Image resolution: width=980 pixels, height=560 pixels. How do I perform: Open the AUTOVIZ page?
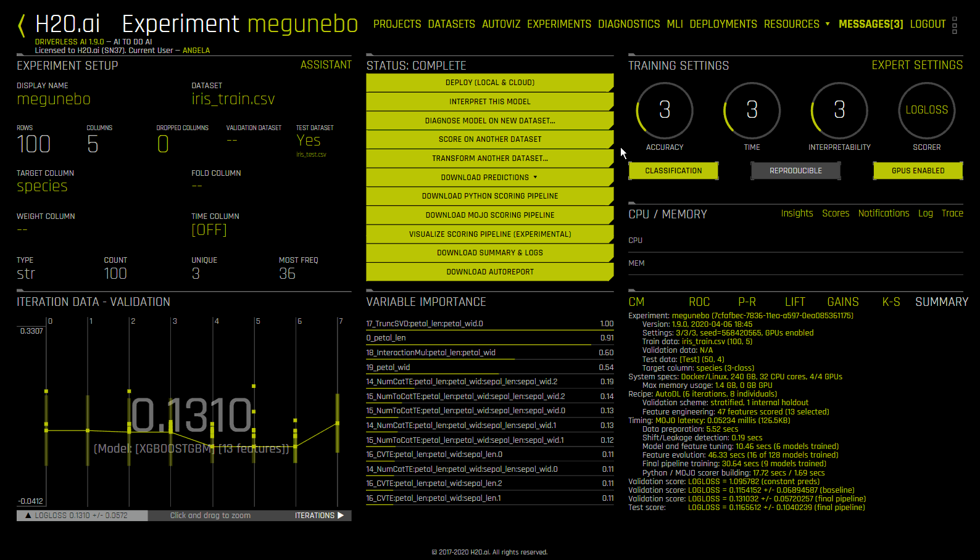click(x=501, y=24)
